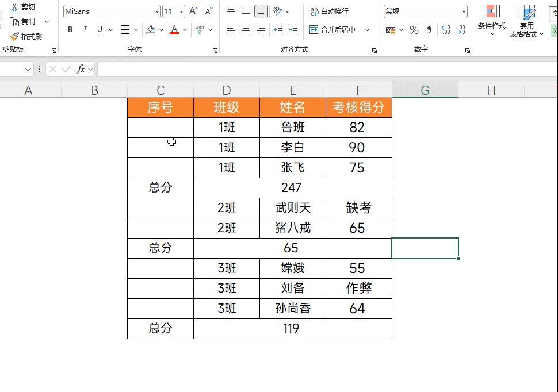Open Format as Table (套用表格格式)
The width and height of the screenshot is (558, 392).
pos(527,21)
